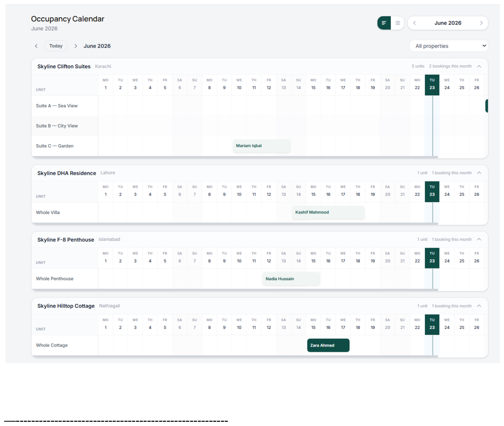The width and height of the screenshot is (504, 426).
Task: Click Hilltop Cottage '1 booking this month' text
Action: (451, 306)
